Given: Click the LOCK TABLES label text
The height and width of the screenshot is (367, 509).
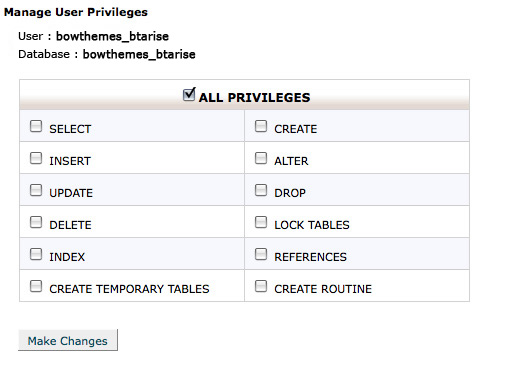Looking at the screenshot, I should point(312,225).
